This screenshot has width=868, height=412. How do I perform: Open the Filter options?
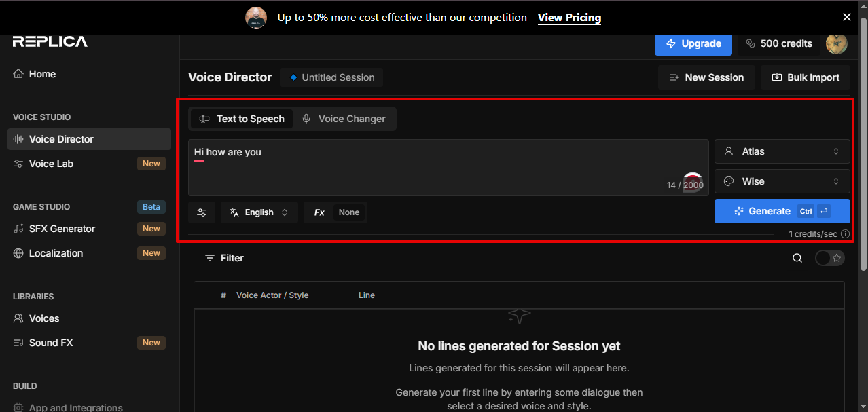pos(224,258)
